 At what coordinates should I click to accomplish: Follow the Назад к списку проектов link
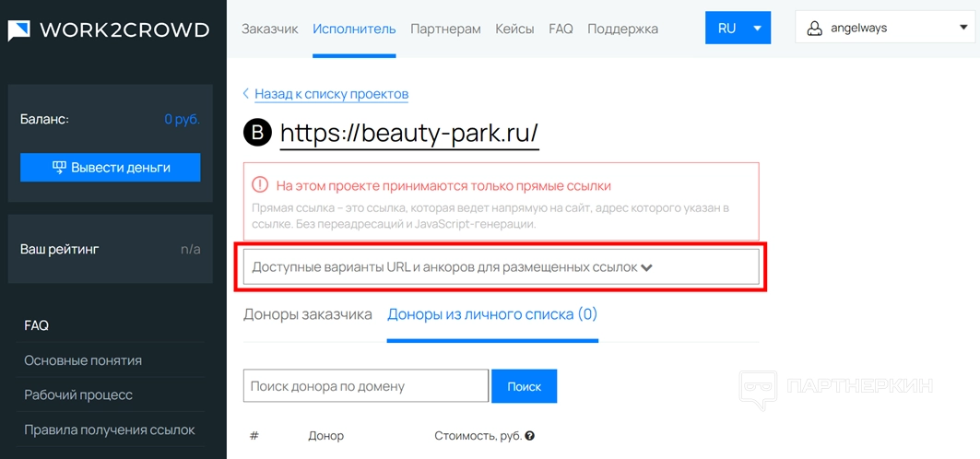coord(331,94)
